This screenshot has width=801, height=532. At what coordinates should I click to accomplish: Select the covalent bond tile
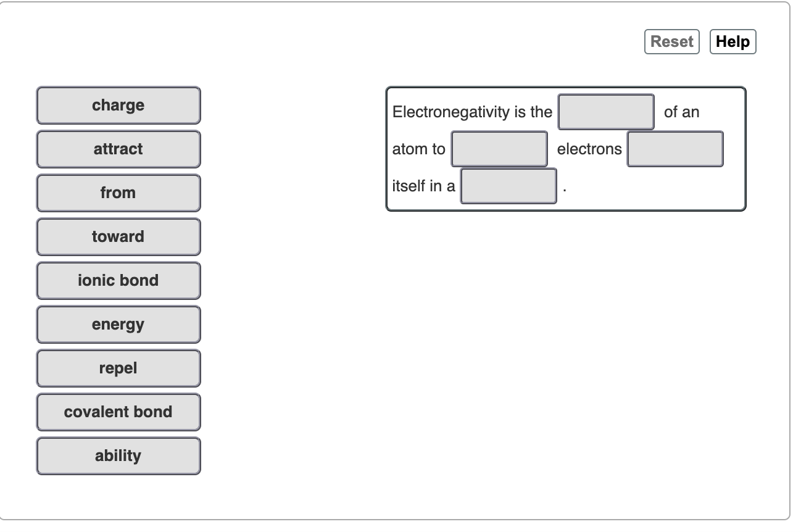[118, 412]
